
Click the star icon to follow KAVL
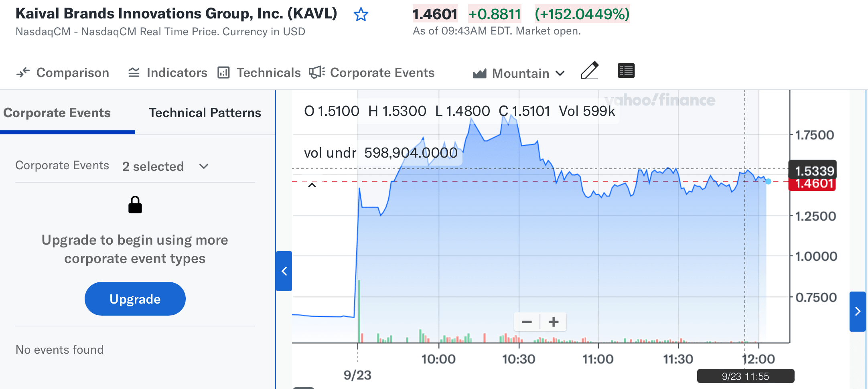coord(361,15)
